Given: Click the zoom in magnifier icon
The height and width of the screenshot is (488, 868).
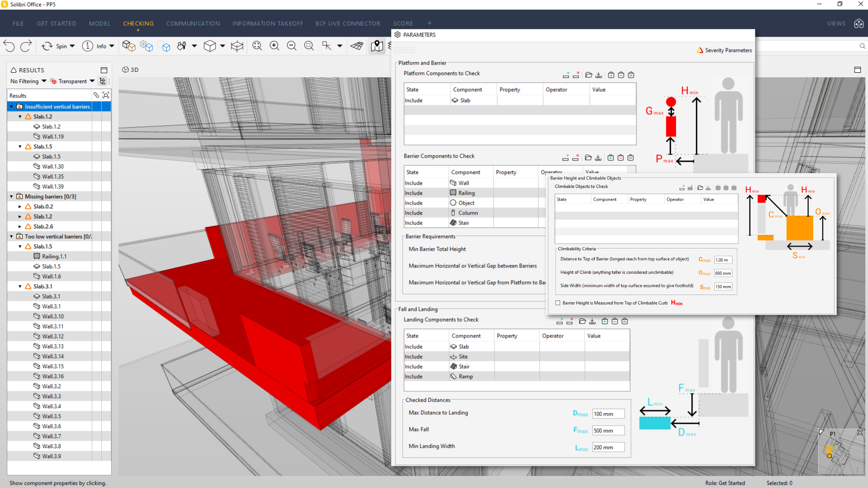Looking at the screenshot, I should pyautogui.click(x=274, y=46).
